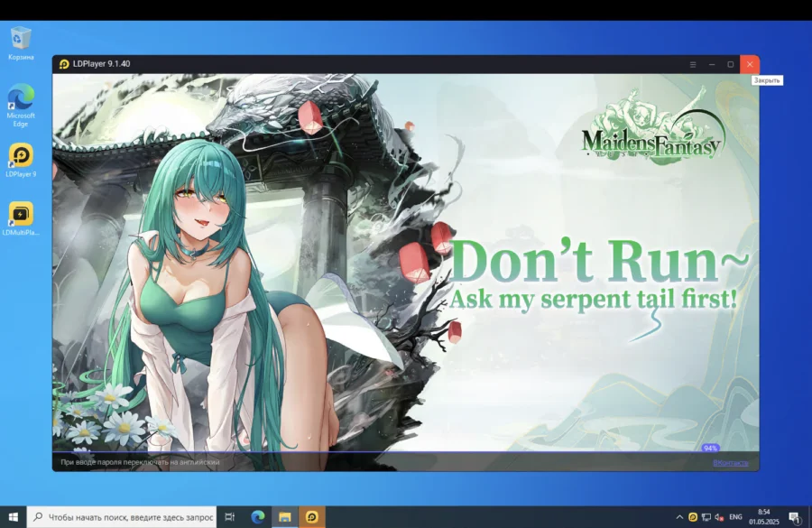Click the LDPlayer 9.1.40 title text

coord(101,64)
